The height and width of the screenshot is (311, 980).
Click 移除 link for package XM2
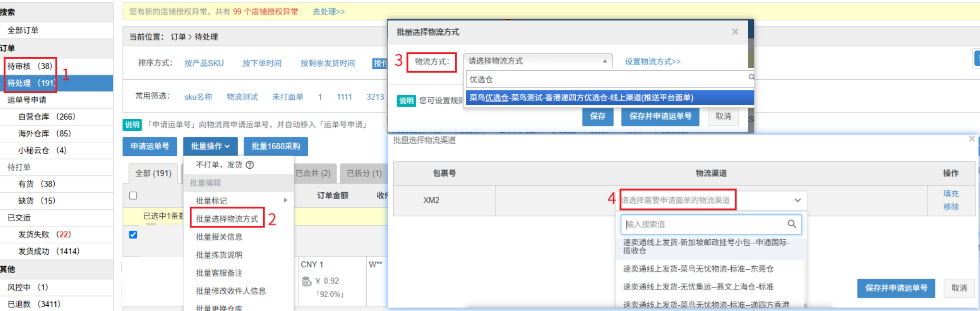(x=951, y=207)
